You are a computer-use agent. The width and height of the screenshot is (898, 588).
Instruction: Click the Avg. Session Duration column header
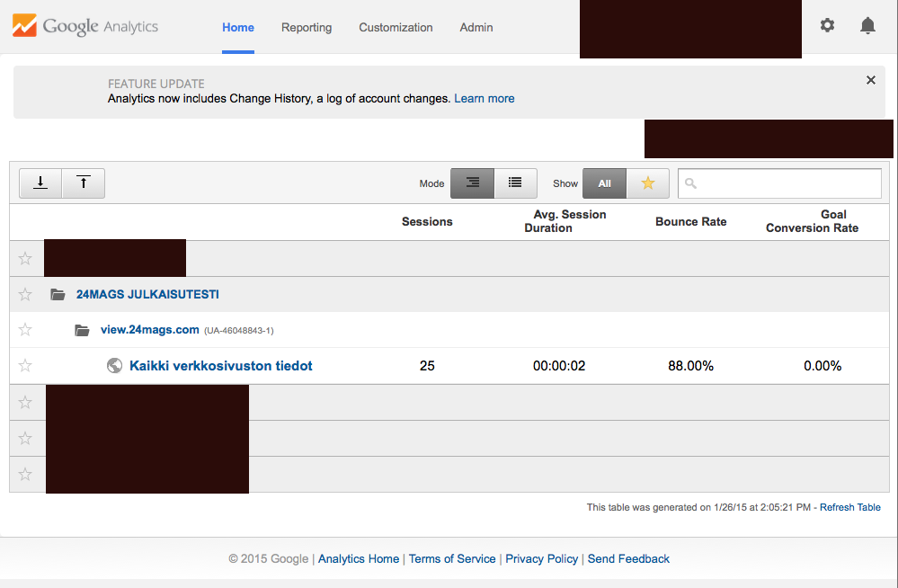565,221
